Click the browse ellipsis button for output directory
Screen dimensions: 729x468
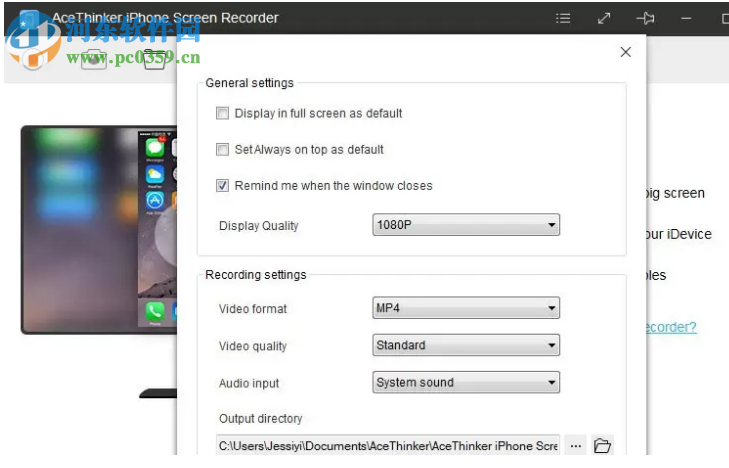point(576,446)
